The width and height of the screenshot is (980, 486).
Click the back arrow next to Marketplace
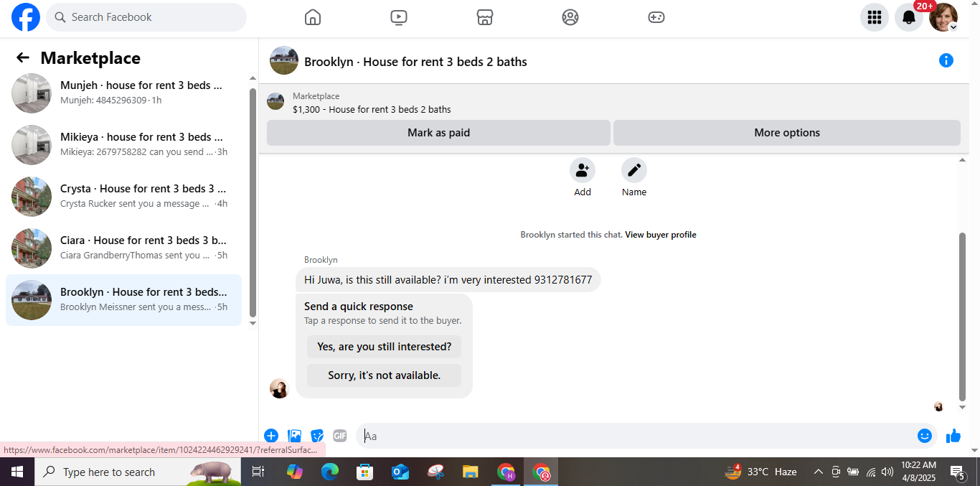tap(23, 58)
